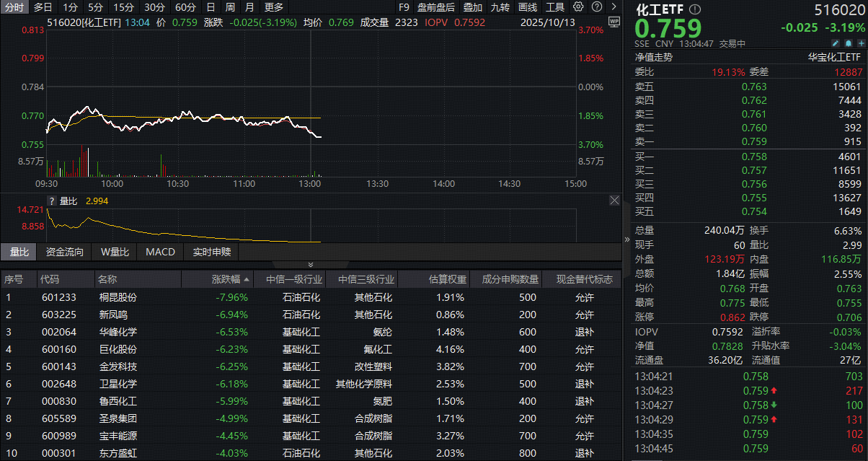The width and height of the screenshot is (868, 461).
Task: Click the info icon beside 化工ETF title
Action: [x=694, y=10]
